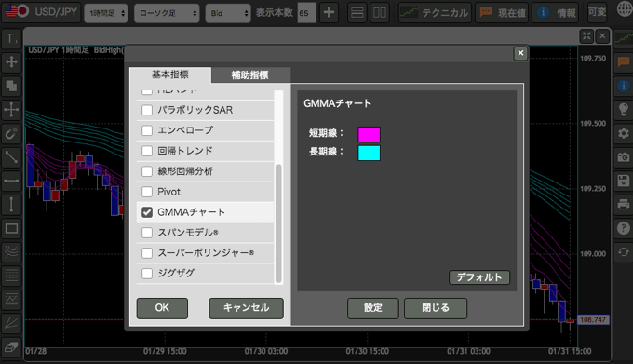Open the cyan 長期線 color swatch

(369, 153)
